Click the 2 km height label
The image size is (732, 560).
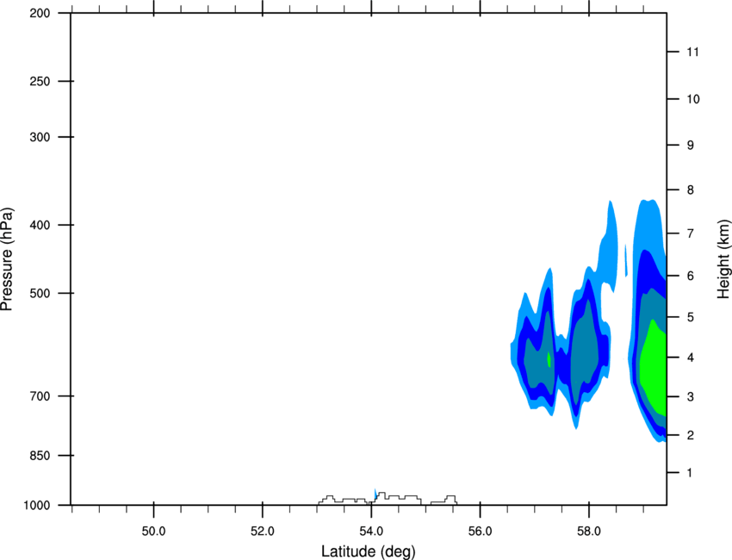691,435
